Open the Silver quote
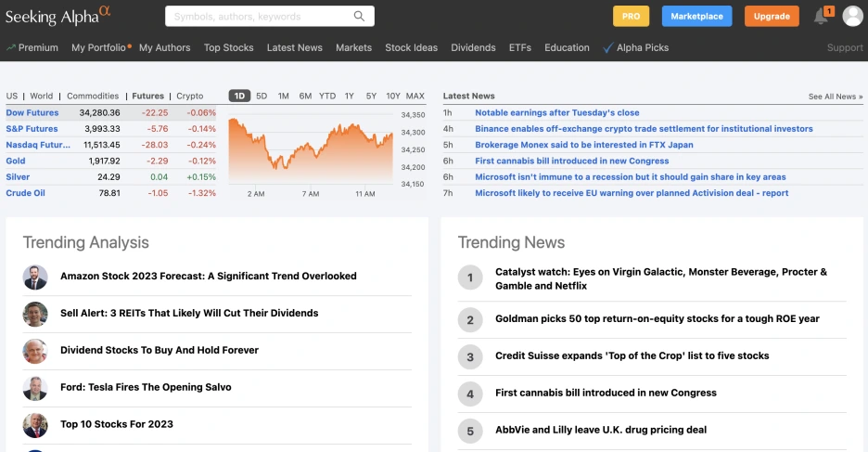The height and width of the screenshot is (452, 868). coord(18,176)
